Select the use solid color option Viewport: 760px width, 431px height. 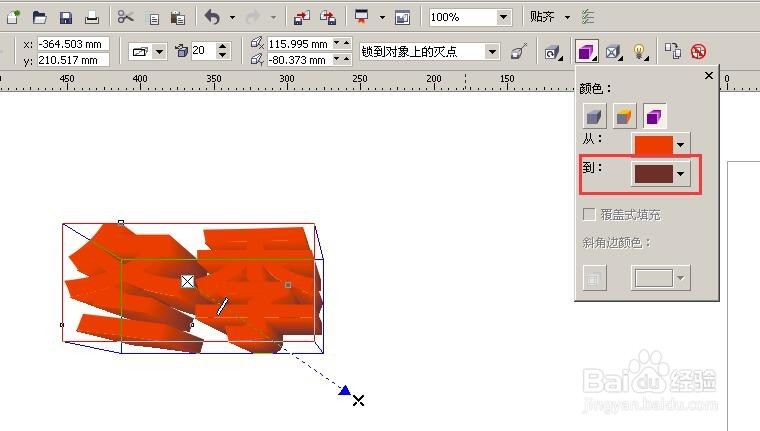pos(624,116)
